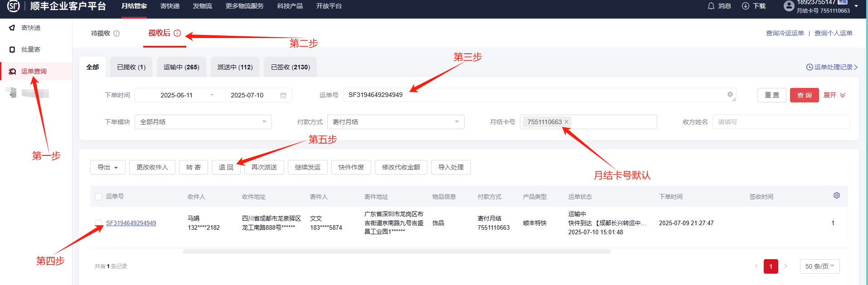
Task: Expand the 导出 export dropdown
Action: click(107, 167)
